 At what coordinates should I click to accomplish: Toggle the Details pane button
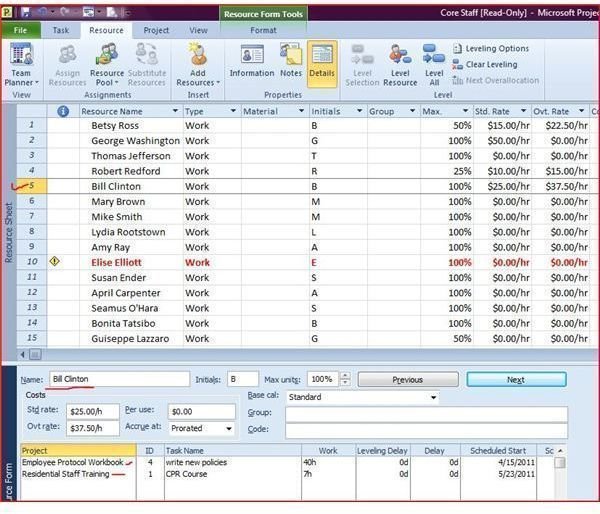[322, 64]
